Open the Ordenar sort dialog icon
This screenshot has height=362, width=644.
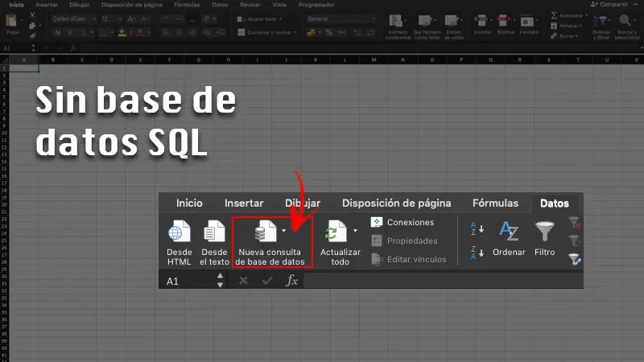pos(509,232)
